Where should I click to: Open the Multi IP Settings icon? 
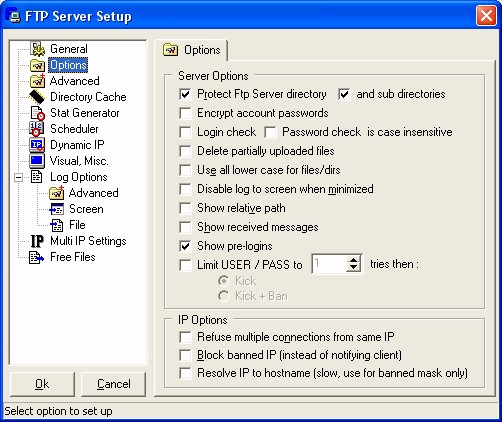[x=37, y=241]
